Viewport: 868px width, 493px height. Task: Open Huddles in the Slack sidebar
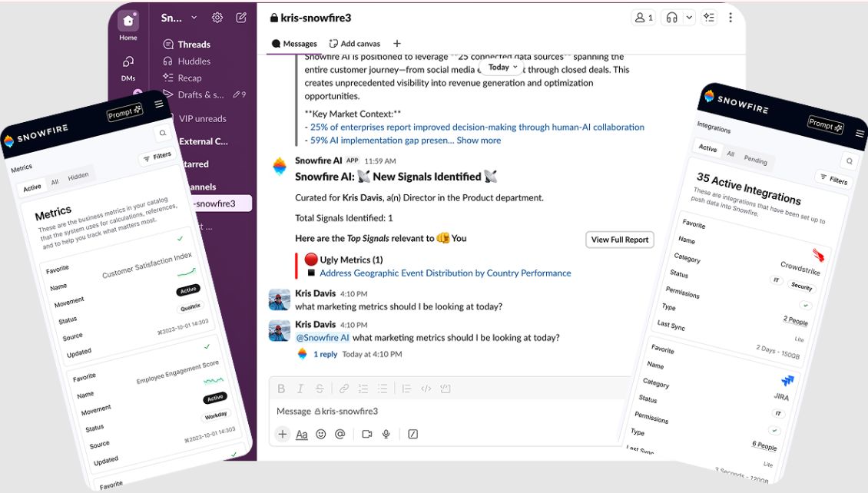click(x=187, y=61)
